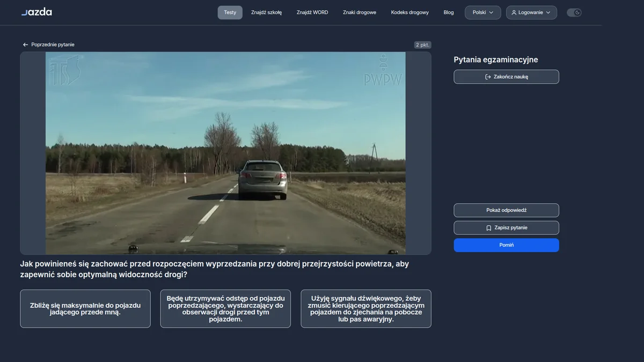Visit the Blog page
This screenshot has width=644, height=362.
449,13
